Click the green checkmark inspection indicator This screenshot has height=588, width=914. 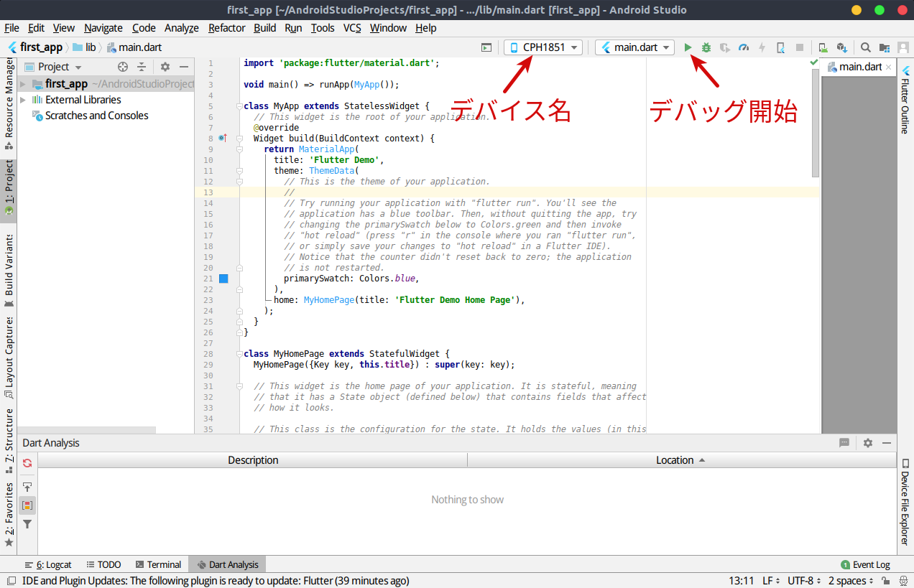(813, 63)
